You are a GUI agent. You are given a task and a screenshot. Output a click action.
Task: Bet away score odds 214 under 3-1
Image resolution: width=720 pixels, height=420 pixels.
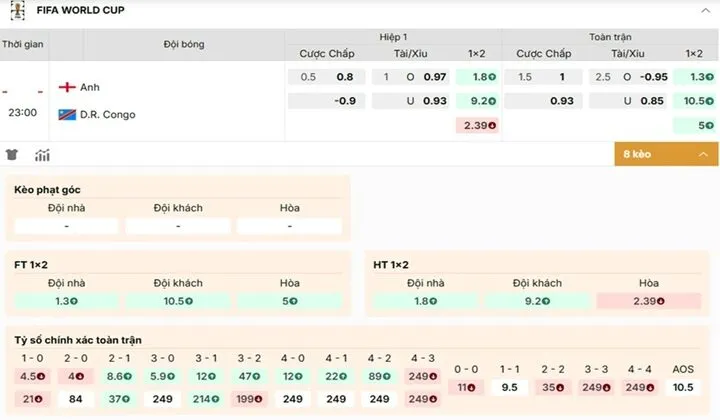coord(206,399)
